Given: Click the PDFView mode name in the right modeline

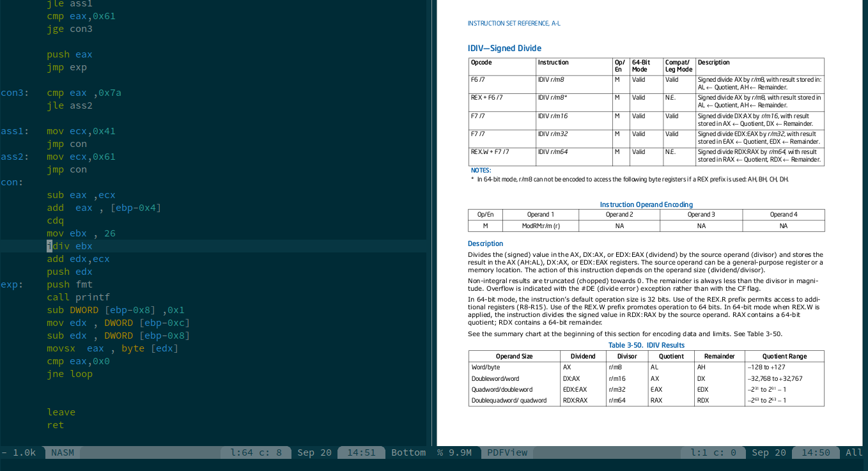Looking at the screenshot, I should click(507, 452).
